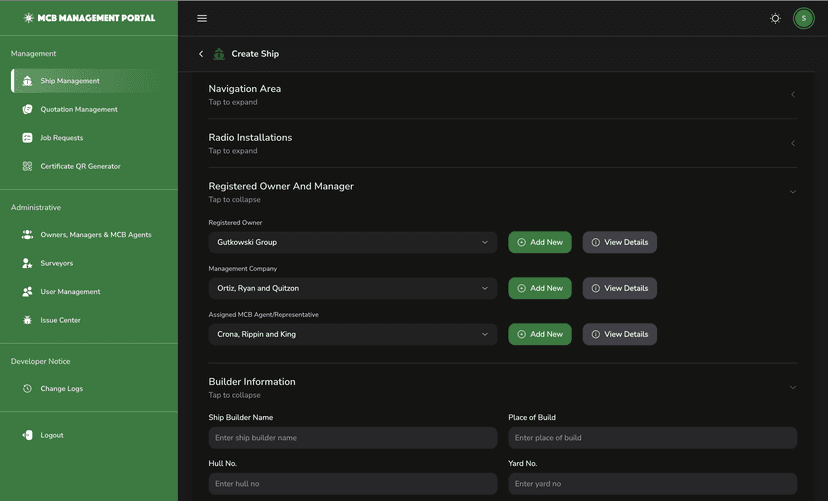Click the Logout door icon

click(27, 435)
